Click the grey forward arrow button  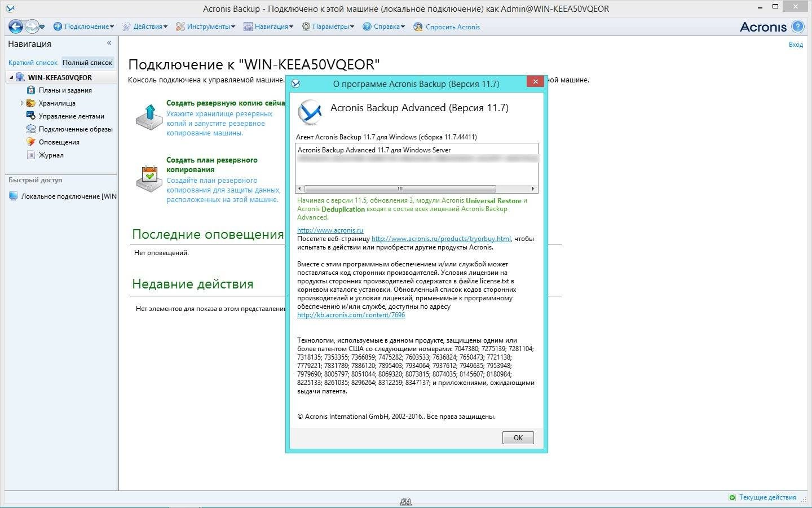[31, 26]
